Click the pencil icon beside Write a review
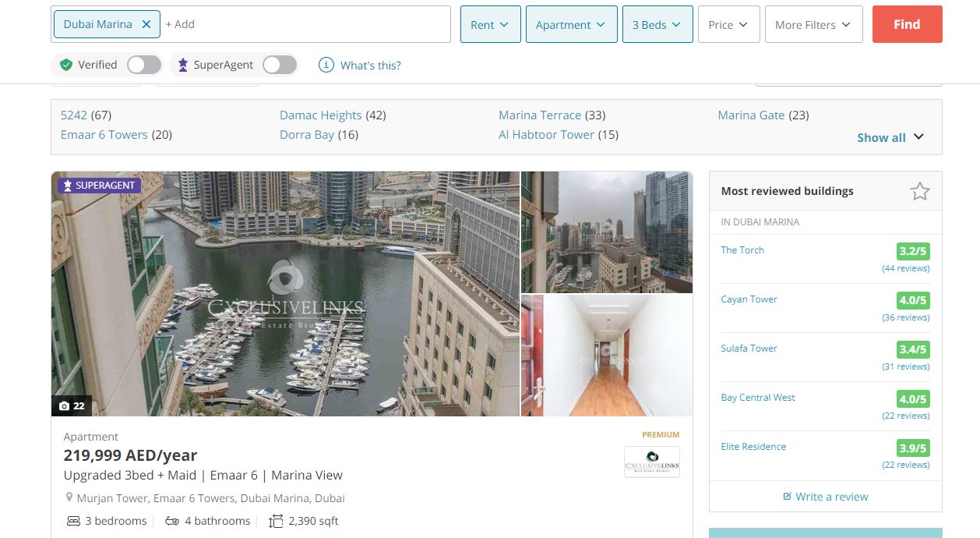980x538 pixels. tap(787, 497)
